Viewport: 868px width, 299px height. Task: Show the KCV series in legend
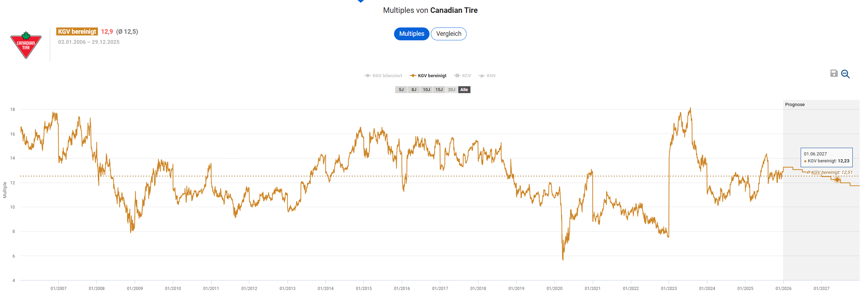click(x=463, y=76)
